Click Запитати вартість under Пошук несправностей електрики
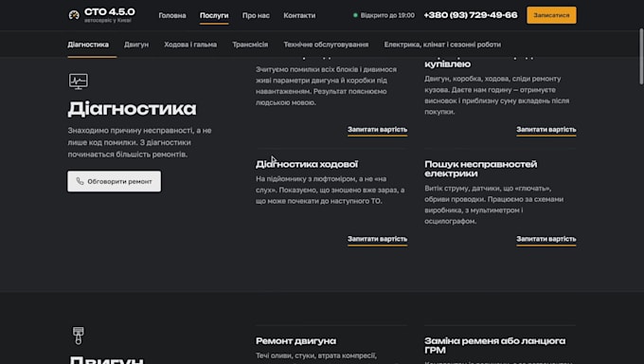The image size is (644, 364). point(546,239)
